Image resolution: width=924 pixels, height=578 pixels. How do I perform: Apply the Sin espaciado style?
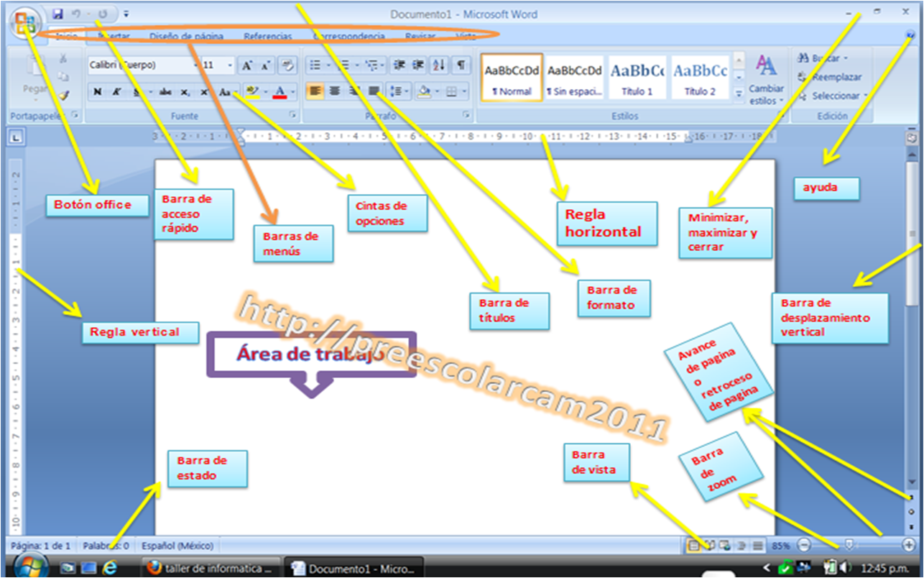[574, 78]
